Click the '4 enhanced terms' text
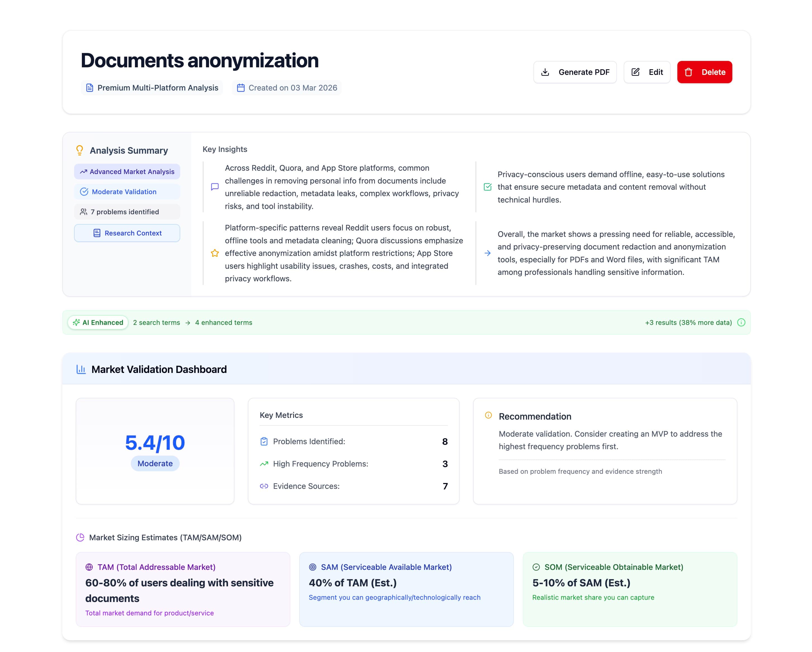 coord(224,323)
